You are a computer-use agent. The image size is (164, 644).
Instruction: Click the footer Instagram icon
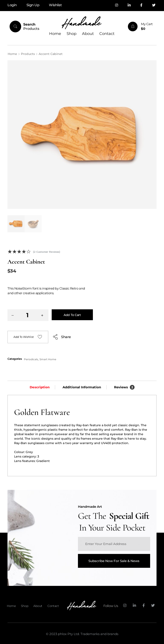(125, 605)
